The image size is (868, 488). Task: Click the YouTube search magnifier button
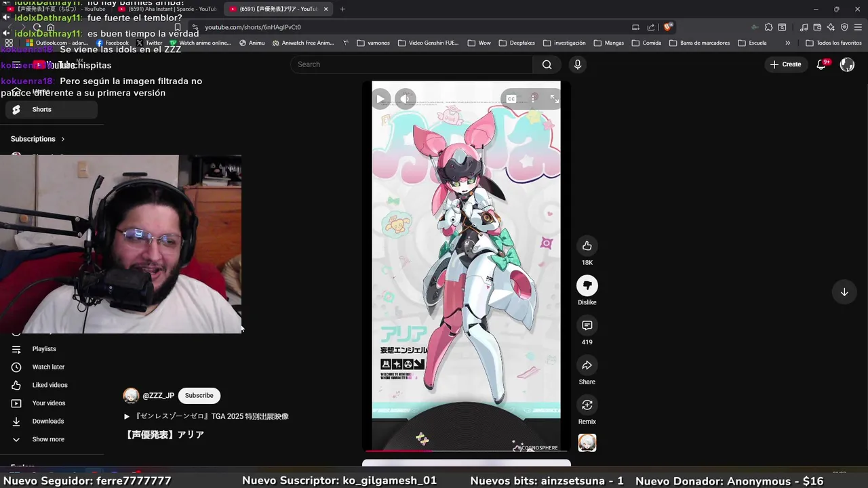point(547,64)
